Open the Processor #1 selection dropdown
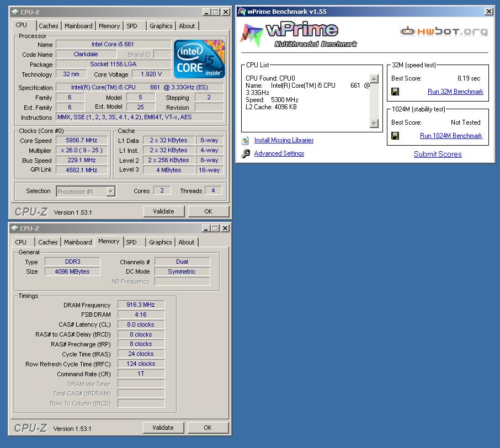 click(110, 191)
